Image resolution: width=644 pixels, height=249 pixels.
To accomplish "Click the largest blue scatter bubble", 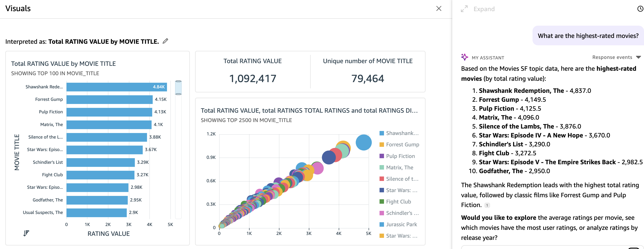I will tap(363, 142).
